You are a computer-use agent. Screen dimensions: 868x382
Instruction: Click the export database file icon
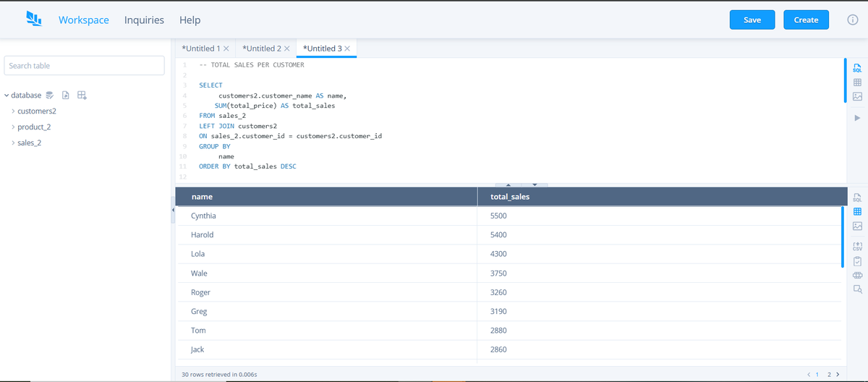pyautogui.click(x=66, y=95)
